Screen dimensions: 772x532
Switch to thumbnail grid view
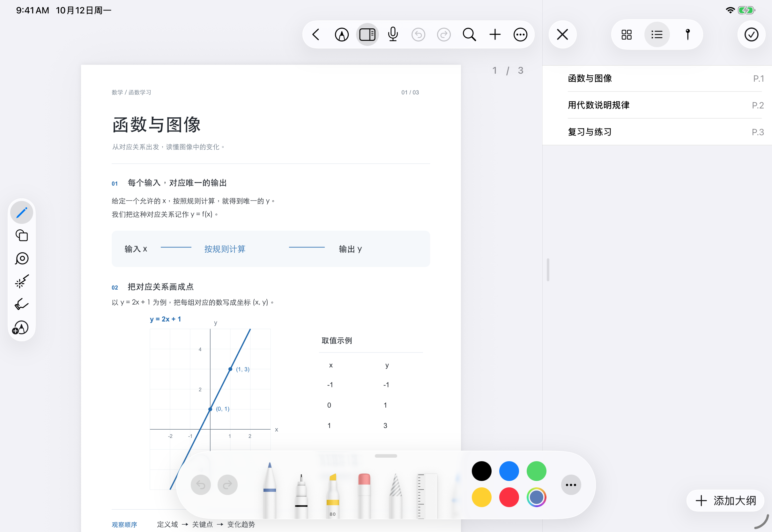(x=626, y=35)
